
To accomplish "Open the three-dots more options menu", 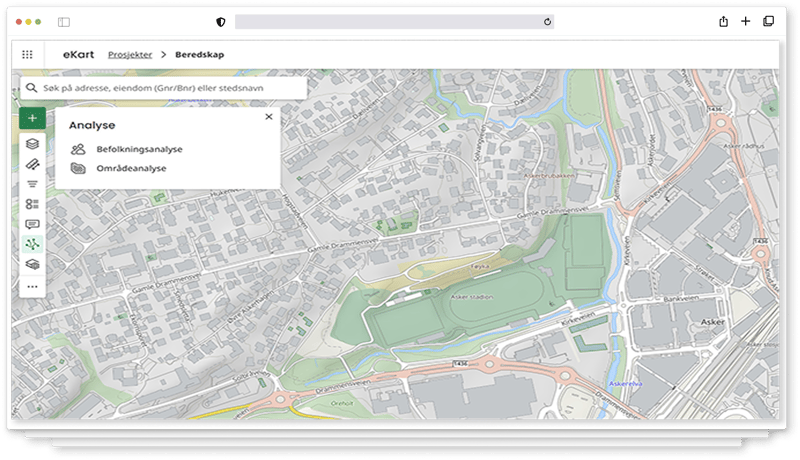I will click(x=32, y=287).
